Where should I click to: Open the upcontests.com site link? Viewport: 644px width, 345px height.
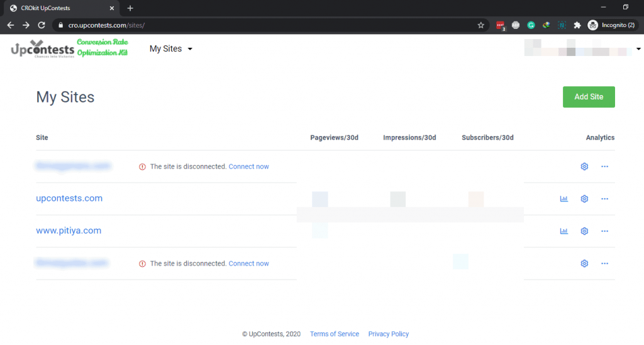(69, 198)
